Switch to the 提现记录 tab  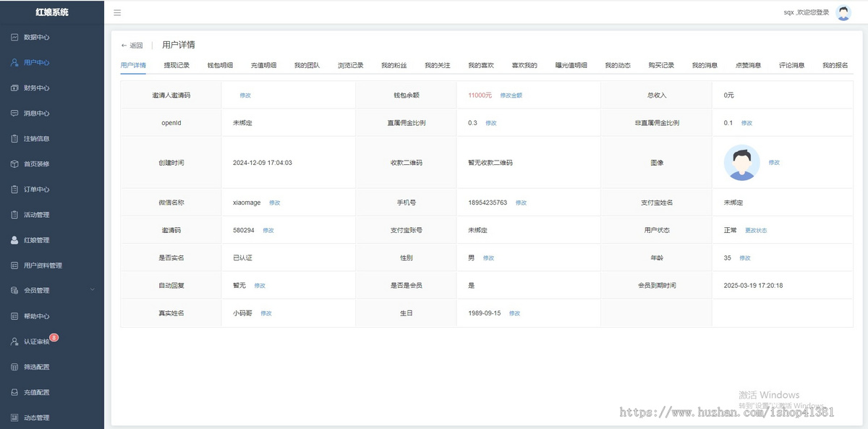pos(176,65)
